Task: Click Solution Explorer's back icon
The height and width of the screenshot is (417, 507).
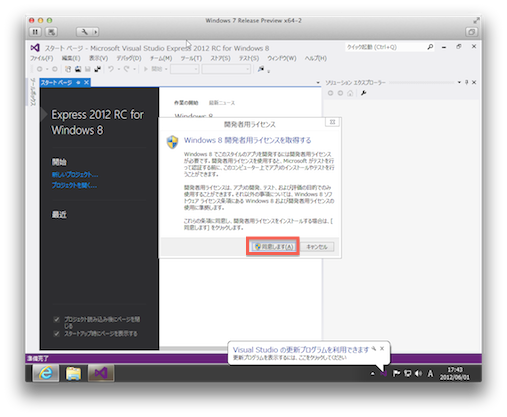Action: coord(330,93)
